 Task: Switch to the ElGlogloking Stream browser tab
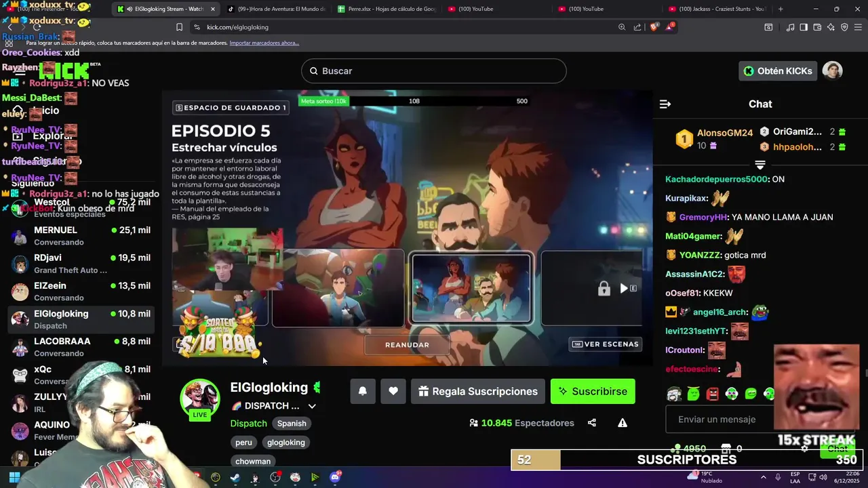[167, 9]
